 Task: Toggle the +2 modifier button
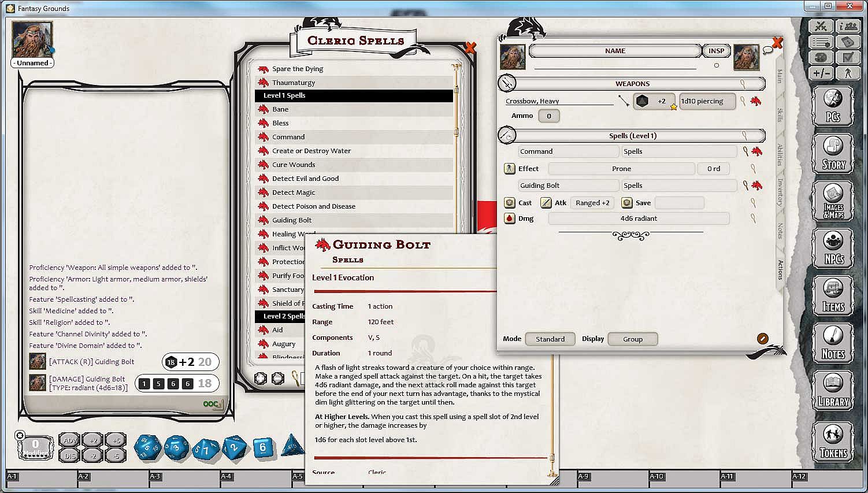click(x=93, y=440)
